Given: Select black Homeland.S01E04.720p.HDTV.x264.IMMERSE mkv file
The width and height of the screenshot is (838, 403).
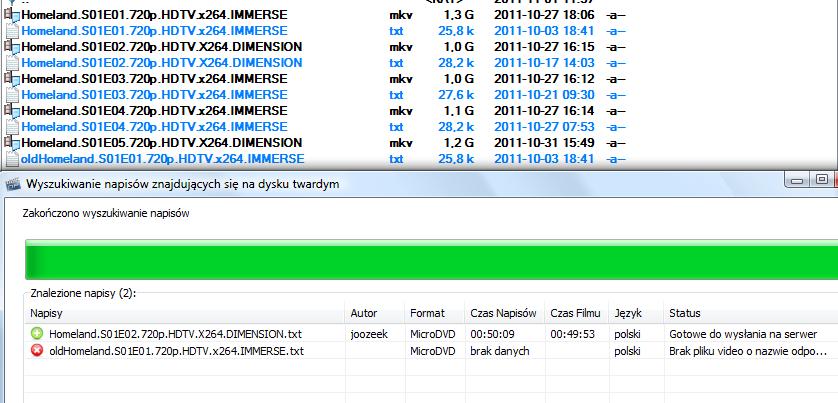Looking at the screenshot, I should coord(154,111).
